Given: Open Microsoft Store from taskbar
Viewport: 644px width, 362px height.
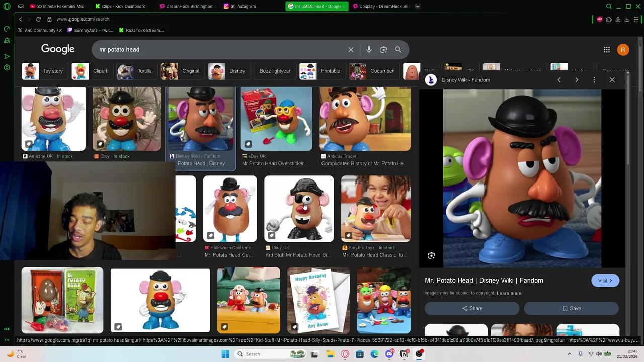Looking at the screenshot, I should [x=360, y=354].
